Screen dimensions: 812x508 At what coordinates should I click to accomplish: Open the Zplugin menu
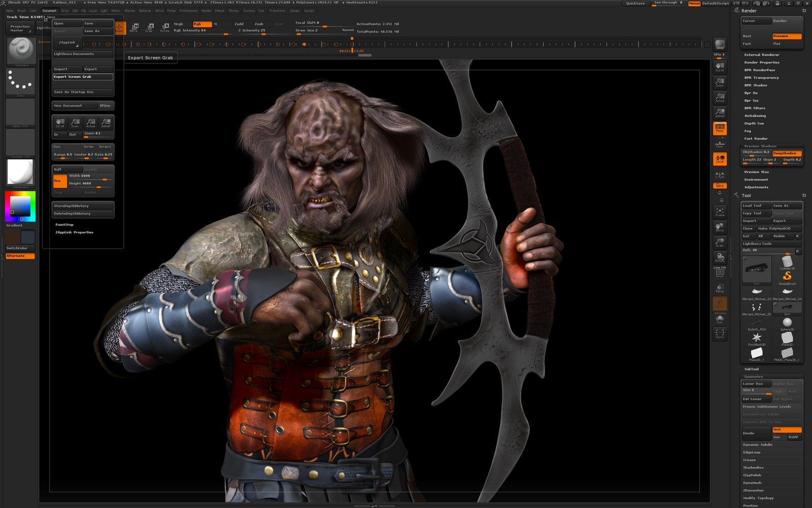[x=294, y=11]
